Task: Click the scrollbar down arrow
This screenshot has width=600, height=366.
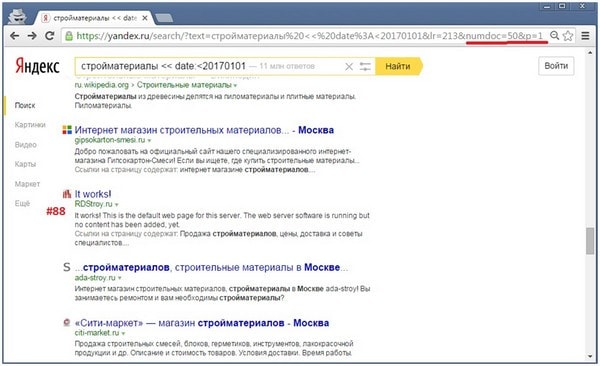Action: (590, 356)
